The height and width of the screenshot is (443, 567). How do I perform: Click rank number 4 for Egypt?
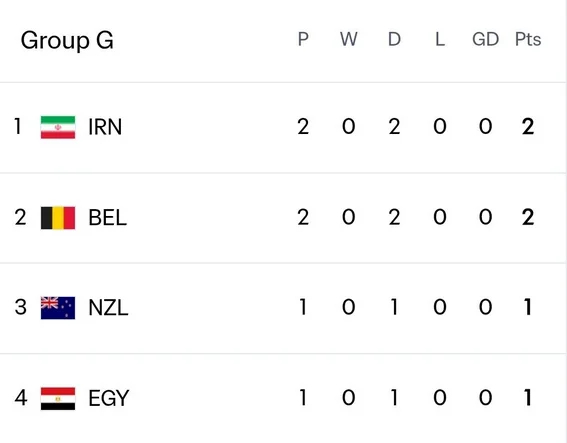21,398
